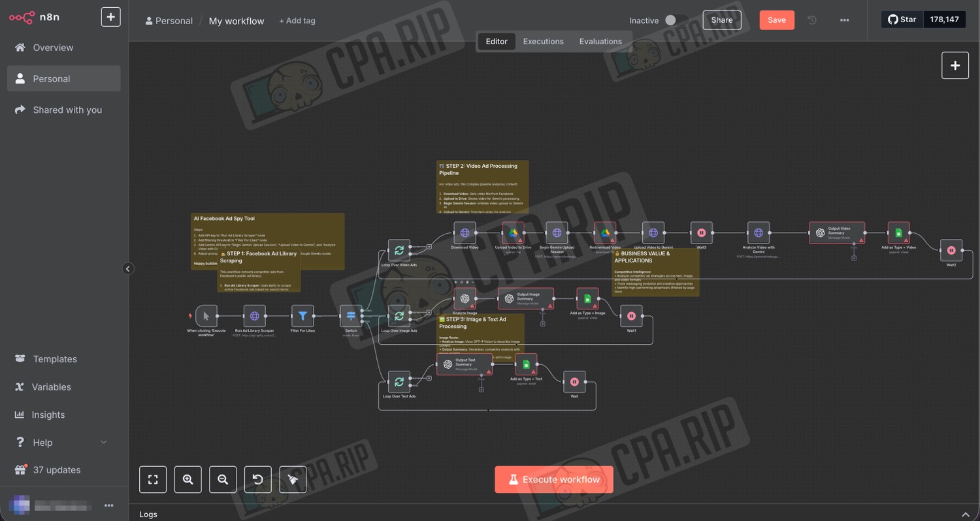Select the Upload Video to Drive node
The image size is (980, 521).
click(513, 233)
